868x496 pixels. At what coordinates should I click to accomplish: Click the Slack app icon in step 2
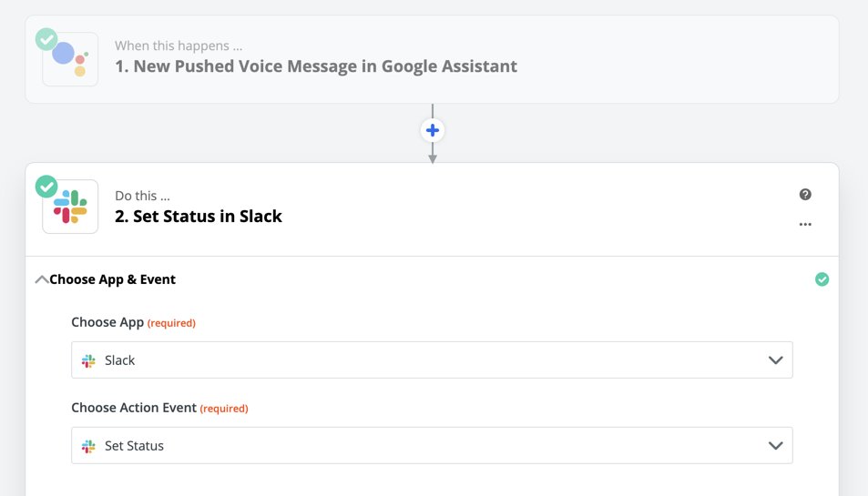(70, 207)
